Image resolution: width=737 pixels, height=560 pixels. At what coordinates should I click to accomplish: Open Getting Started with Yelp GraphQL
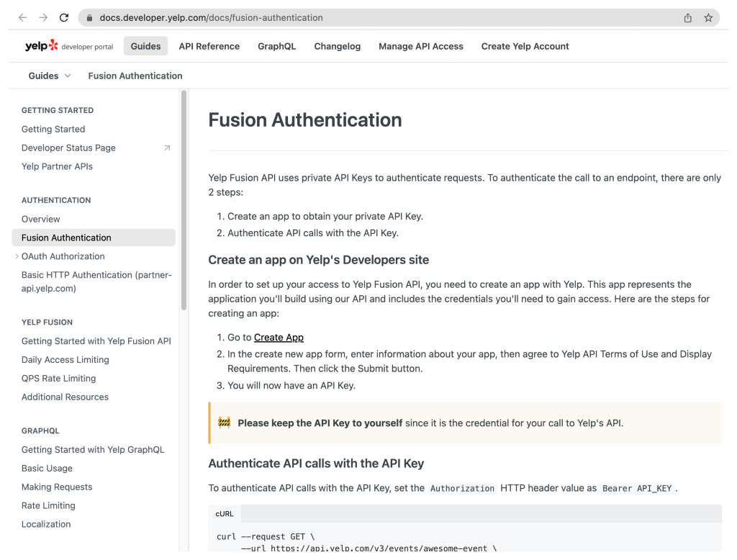[x=93, y=449]
